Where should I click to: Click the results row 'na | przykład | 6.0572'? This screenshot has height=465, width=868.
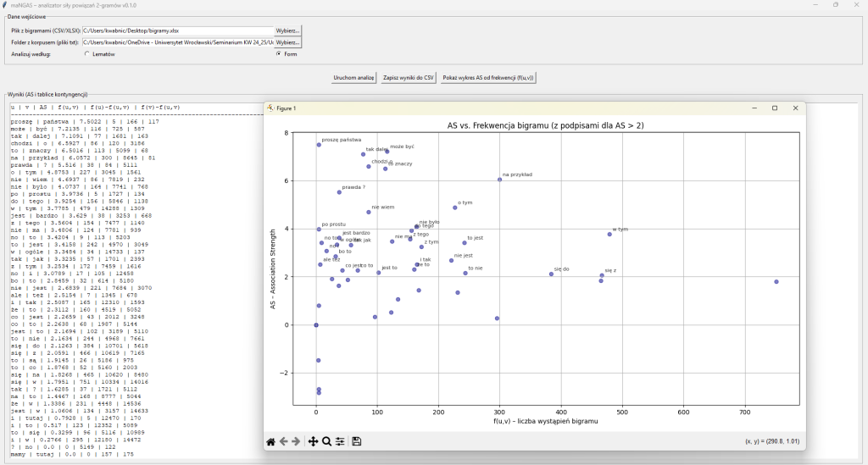point(83,158)
